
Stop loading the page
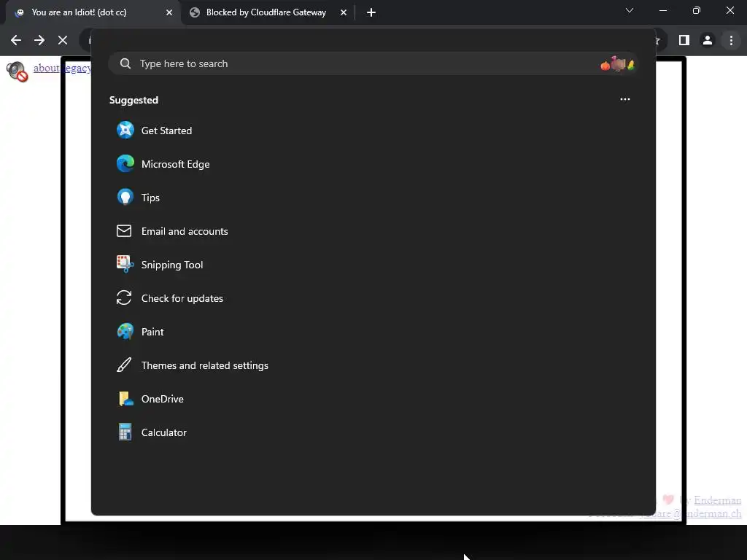63,40
